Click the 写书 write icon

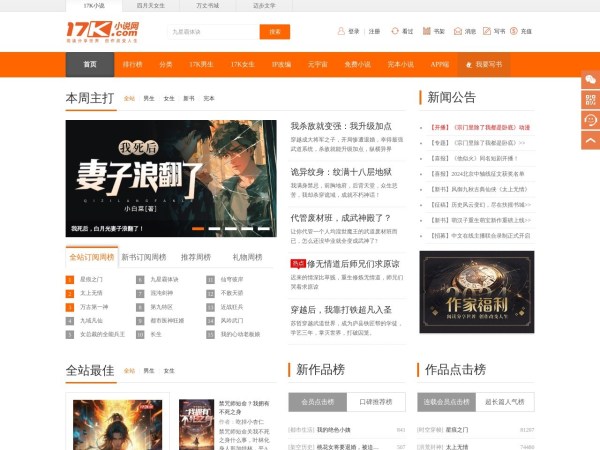(x=484, y=32)
